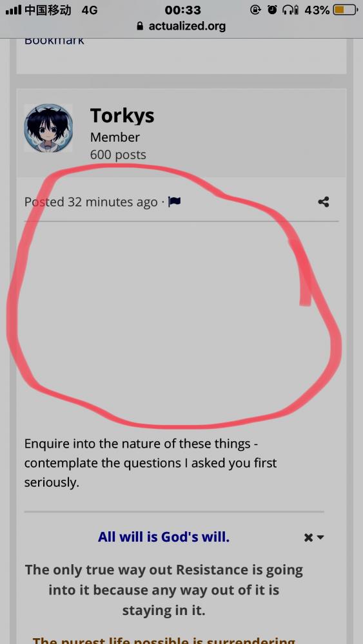
Task: Open Torkys' profile via the avatar picture
Action: 48,128
